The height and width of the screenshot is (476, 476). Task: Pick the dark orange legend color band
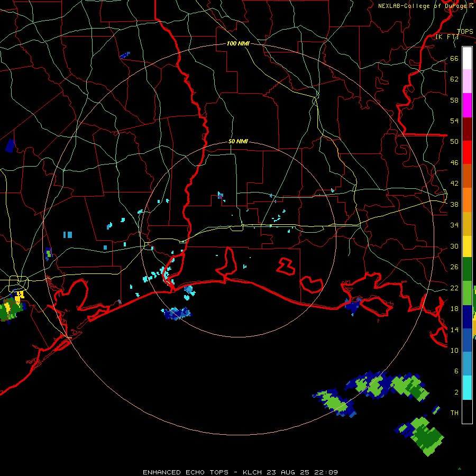pos(467,176)
